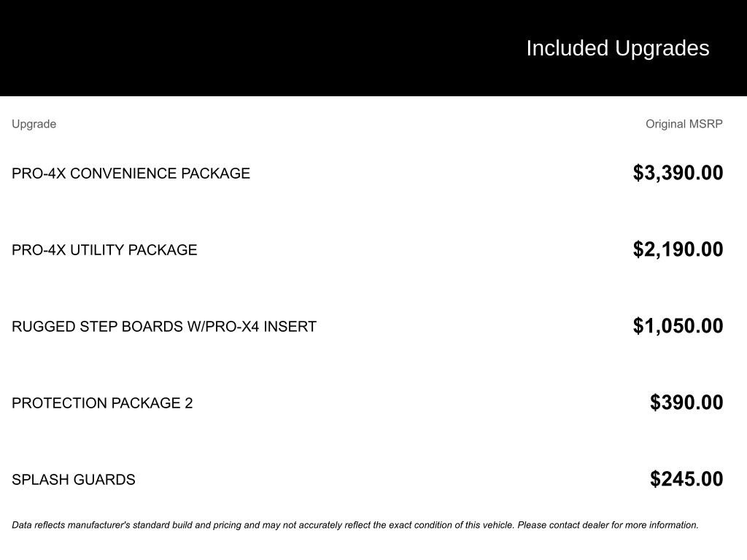Select the RUGGED STEP BOARDS upgrade name
The height and width of the screenshot is (560, 747).
click(98, 327)
